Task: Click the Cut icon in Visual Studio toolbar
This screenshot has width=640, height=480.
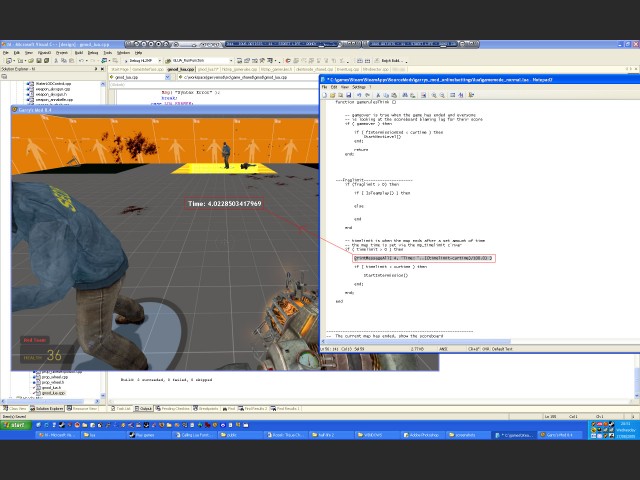Action: click(56, 61)
